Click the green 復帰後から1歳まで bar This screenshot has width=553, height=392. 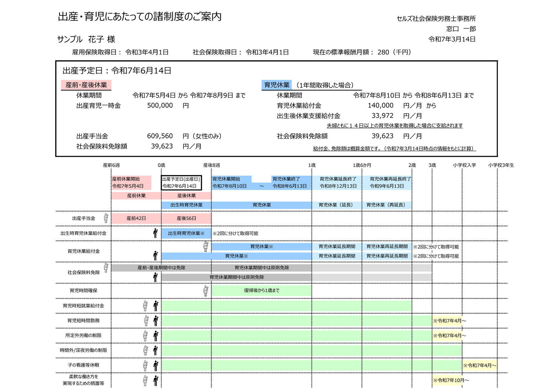pyautogui.click(x=261, y=290)
